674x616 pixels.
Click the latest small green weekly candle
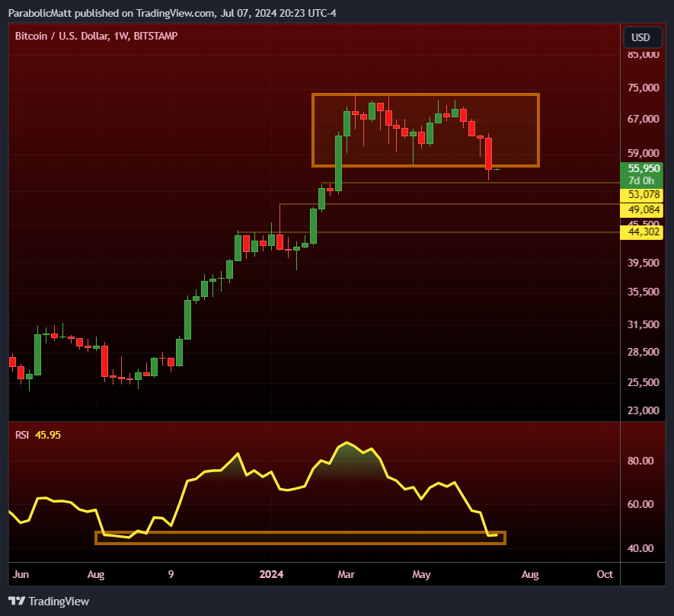coord(497,169)
